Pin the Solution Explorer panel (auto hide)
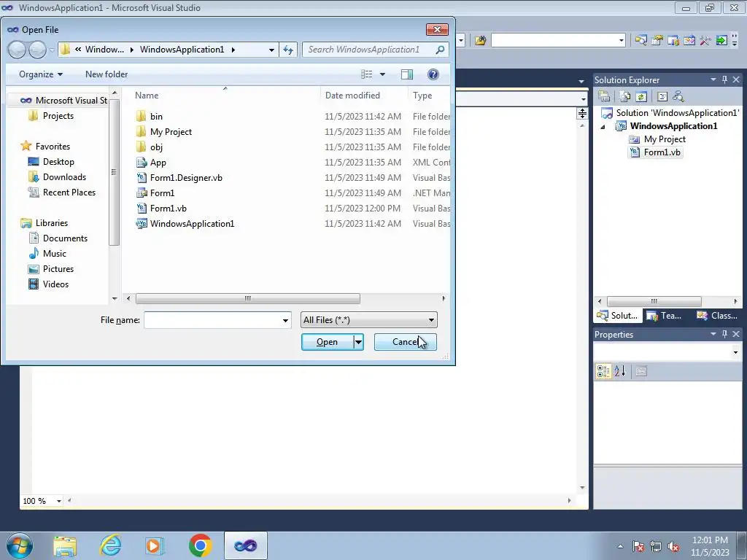Viewport: 747px width, 560px height. click(724, 79)
